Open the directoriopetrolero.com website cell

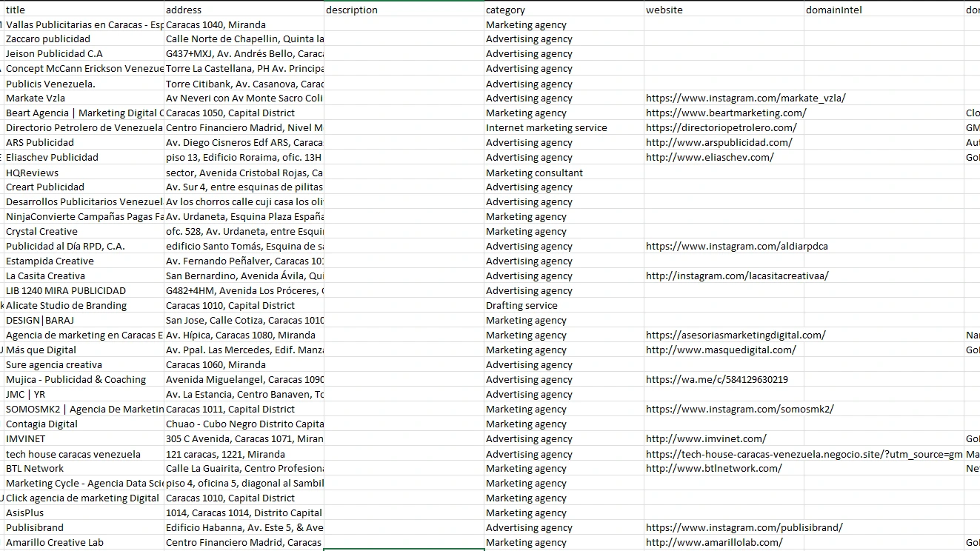pos(724,128)
